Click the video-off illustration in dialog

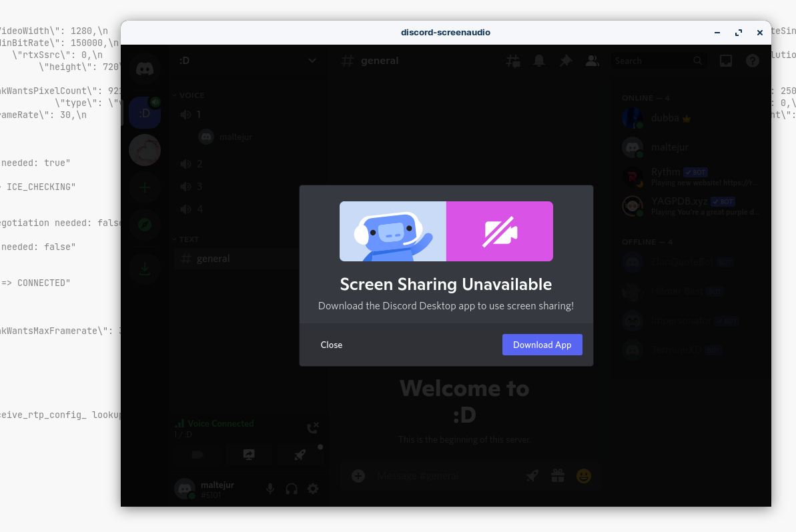500,231
